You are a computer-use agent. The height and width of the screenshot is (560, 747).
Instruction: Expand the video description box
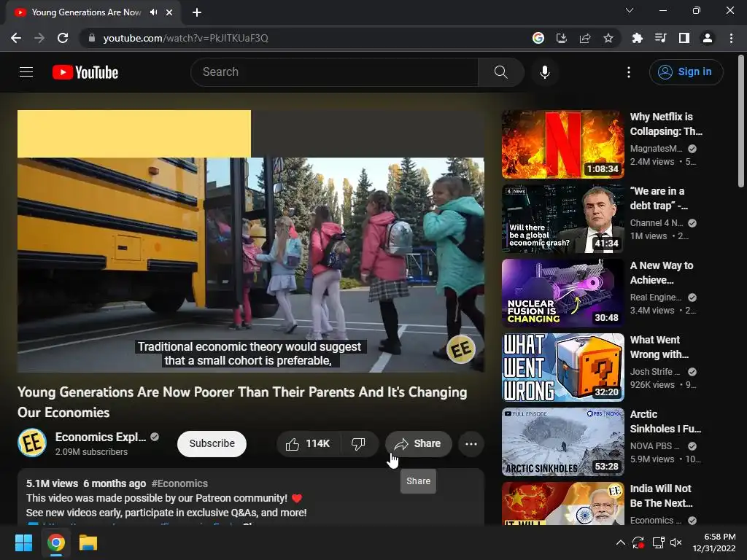[x=251, y=497]
